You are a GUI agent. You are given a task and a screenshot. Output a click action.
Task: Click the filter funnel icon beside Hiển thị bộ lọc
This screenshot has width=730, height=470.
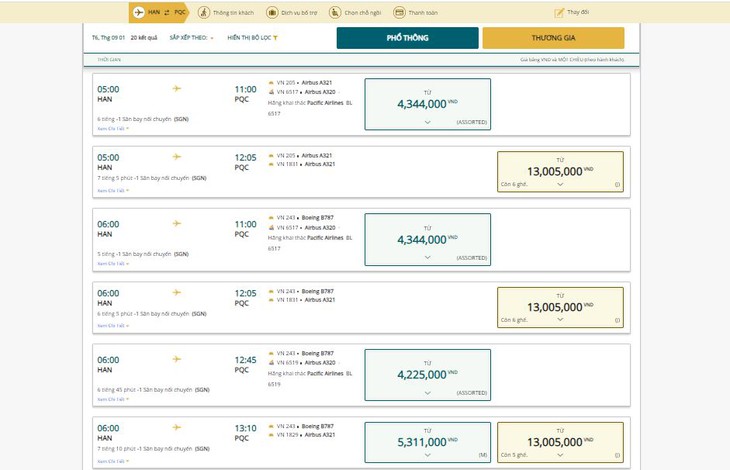(275, 38)
